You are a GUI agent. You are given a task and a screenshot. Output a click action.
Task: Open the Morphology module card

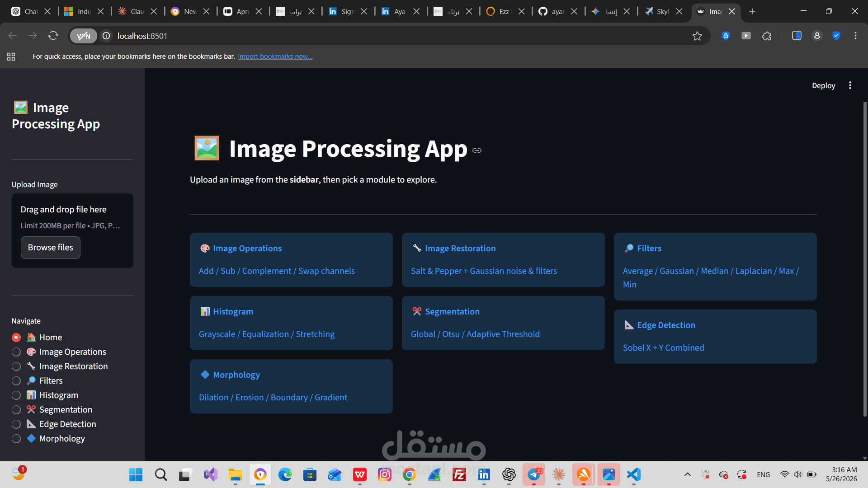tap(291, 386)
